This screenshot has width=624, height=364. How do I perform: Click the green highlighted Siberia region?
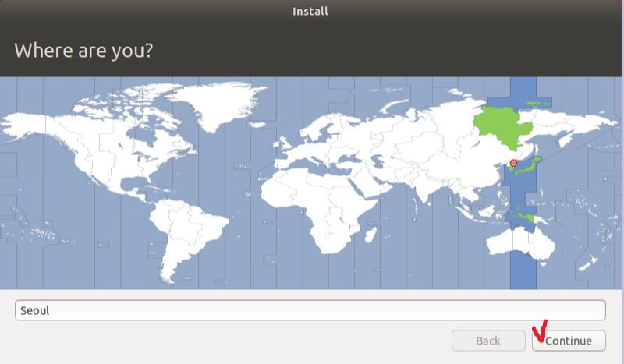pos(503,127)
